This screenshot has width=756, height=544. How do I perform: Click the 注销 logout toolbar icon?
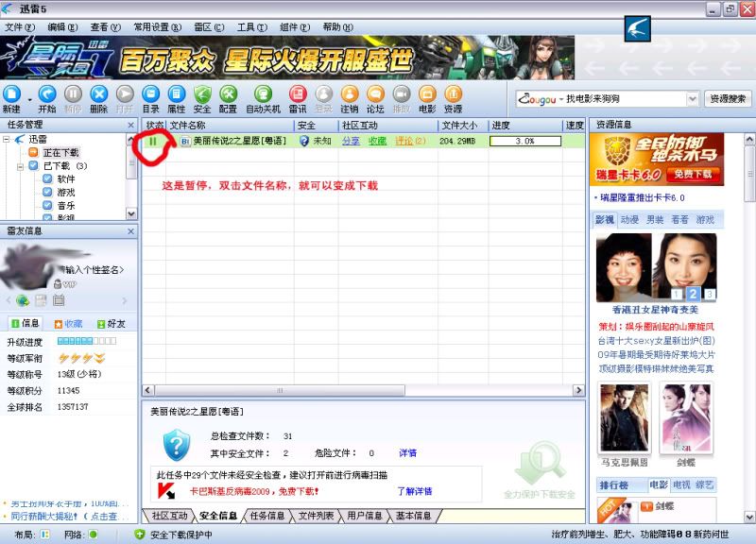(x=350, y=94)
